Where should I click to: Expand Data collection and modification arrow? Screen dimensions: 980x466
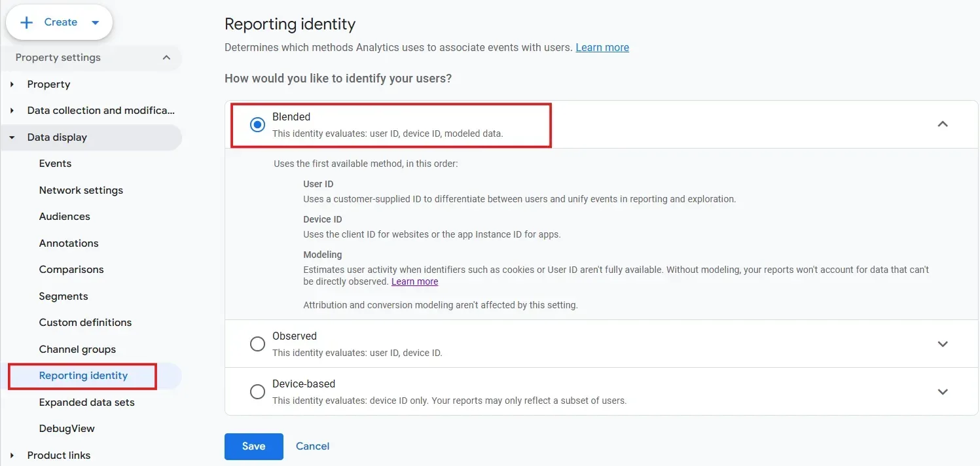tap(12, 111)
